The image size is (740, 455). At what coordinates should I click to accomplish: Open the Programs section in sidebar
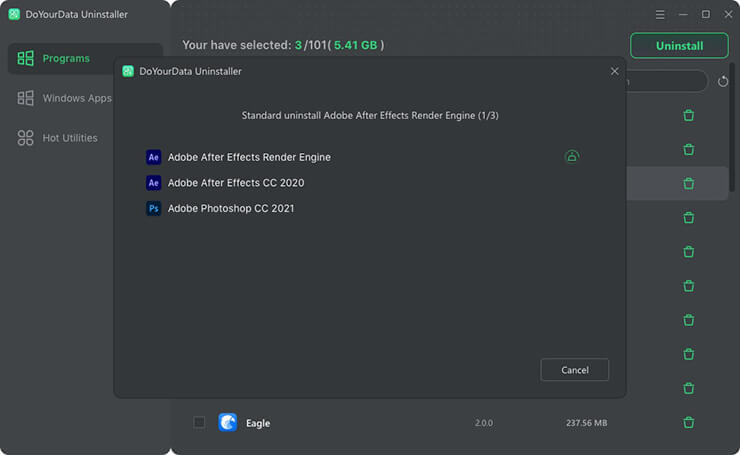(x=65, y=59)
